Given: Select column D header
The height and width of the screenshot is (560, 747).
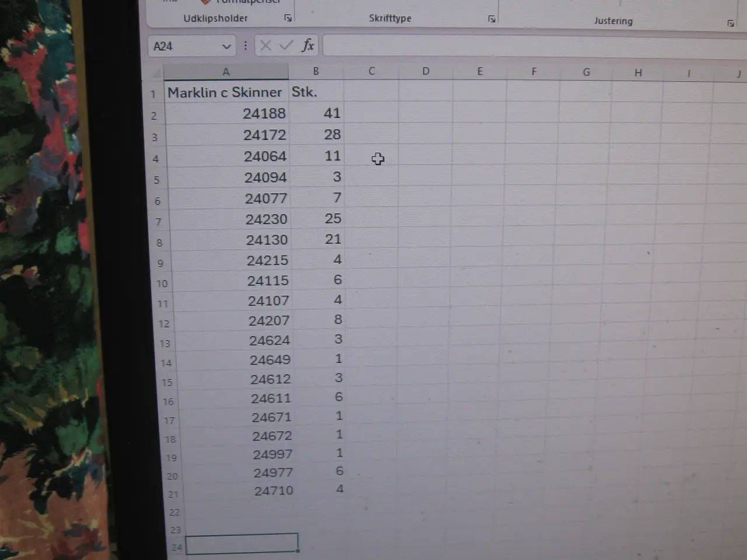Looking at the screenshot, I should click(425, 71).
